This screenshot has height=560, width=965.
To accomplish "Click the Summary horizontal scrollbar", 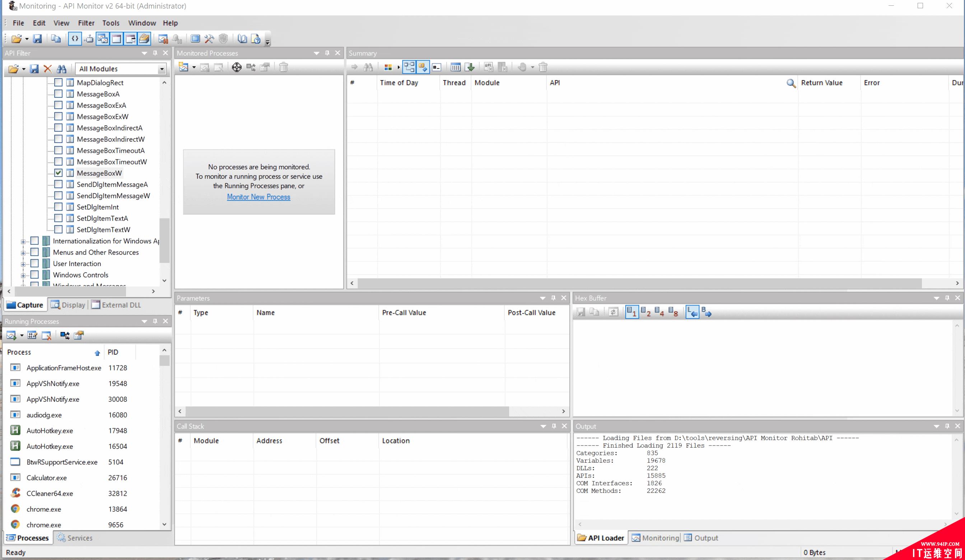I will (639, 283).
